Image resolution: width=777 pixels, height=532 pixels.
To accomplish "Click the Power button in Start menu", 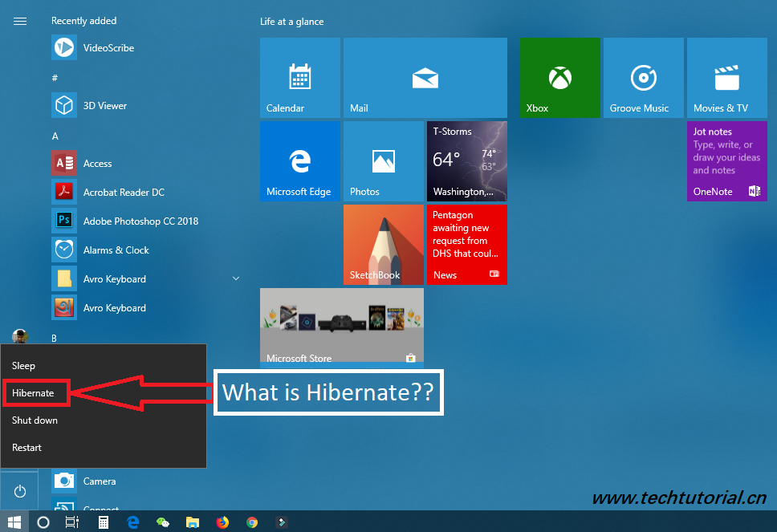I will (19, 490).
